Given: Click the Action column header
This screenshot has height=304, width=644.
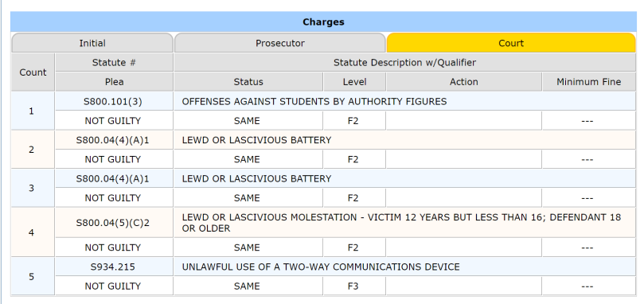Looking at the screenshot, I should tap(464, 82).
